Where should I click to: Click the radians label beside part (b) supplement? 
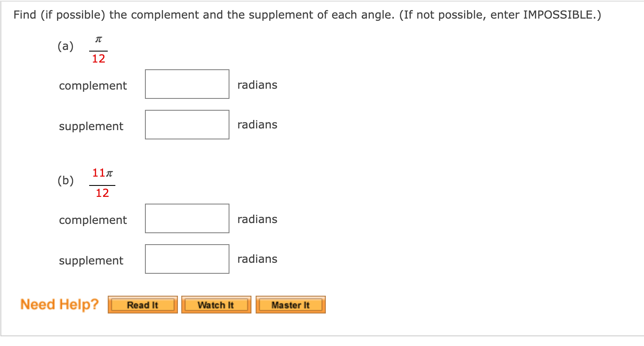pos(257,259)
